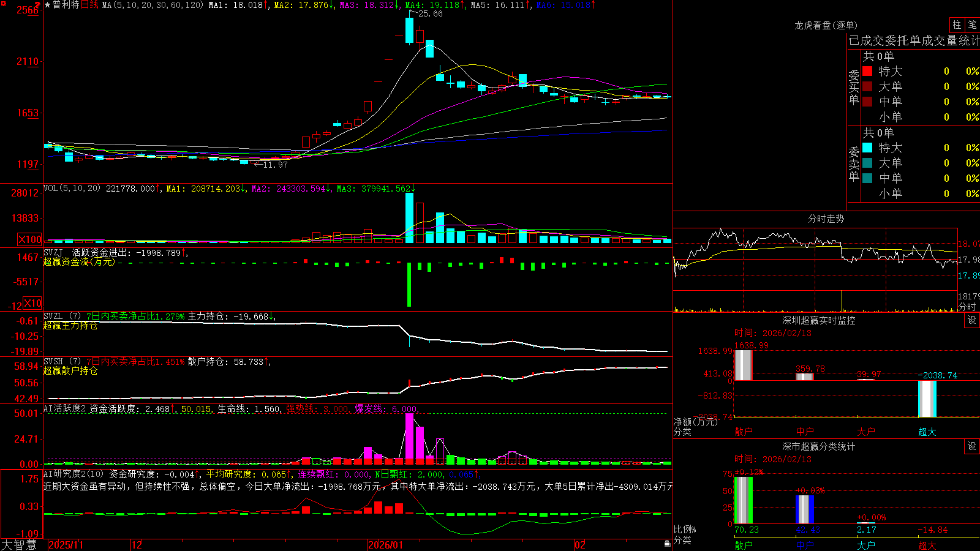Click the 委买单 vertical label
Viewport: 980px width, 551px height.
(x=854, y=87)
